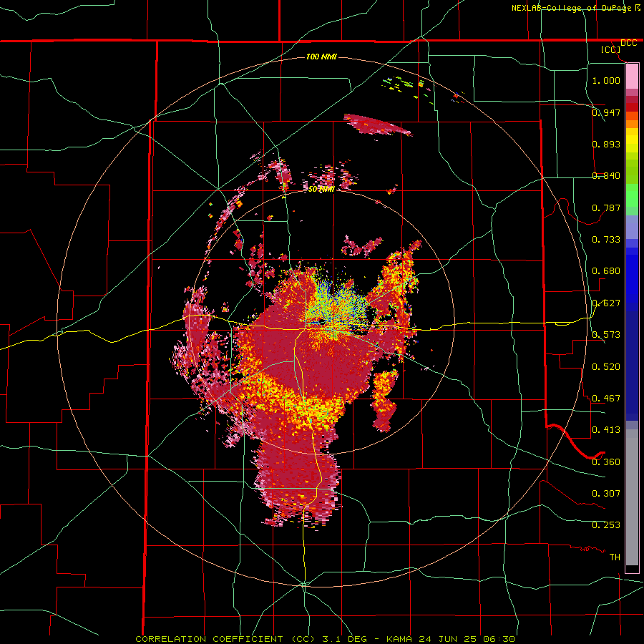This screenshot has height=644, width=644.
Task: Click the 100 NMI range ring label
Action: pos(321,57)
